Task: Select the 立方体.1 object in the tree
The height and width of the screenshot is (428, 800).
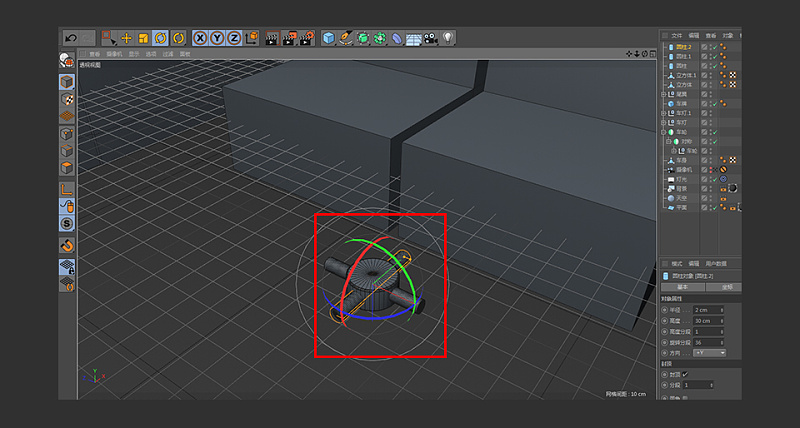Action: [686, 75]
